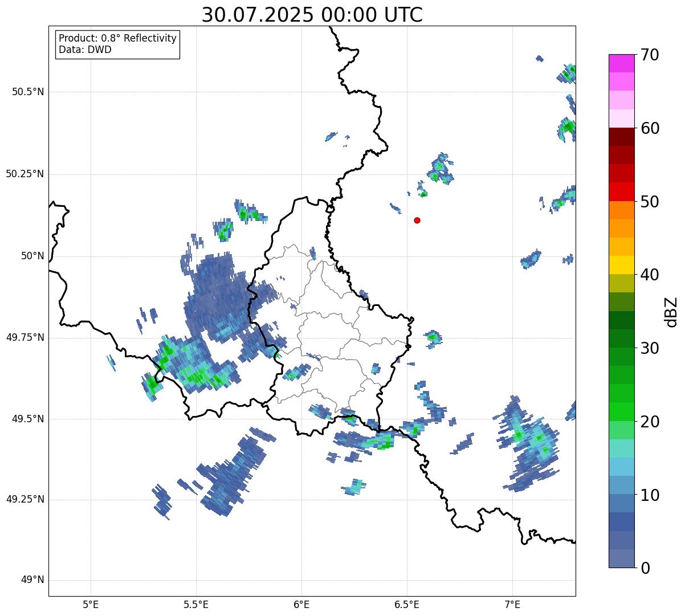The height and width of the screenshot is (616, 685).
Task: Click the 50.25°N latitude label
Action: point(25,174)
